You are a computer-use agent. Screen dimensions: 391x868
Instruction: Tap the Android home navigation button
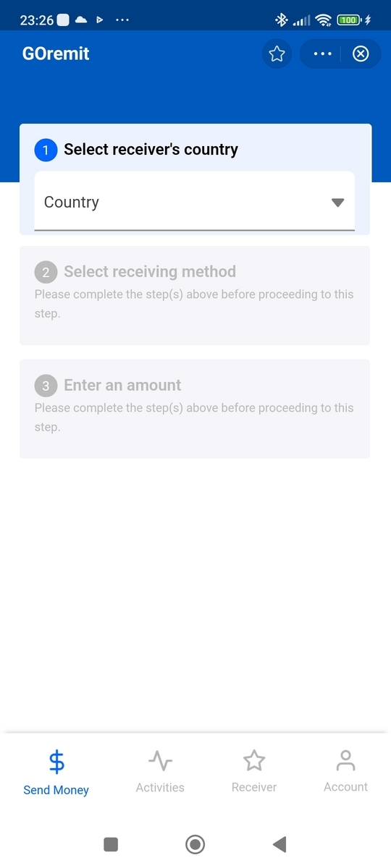click(x=195, y=844)
